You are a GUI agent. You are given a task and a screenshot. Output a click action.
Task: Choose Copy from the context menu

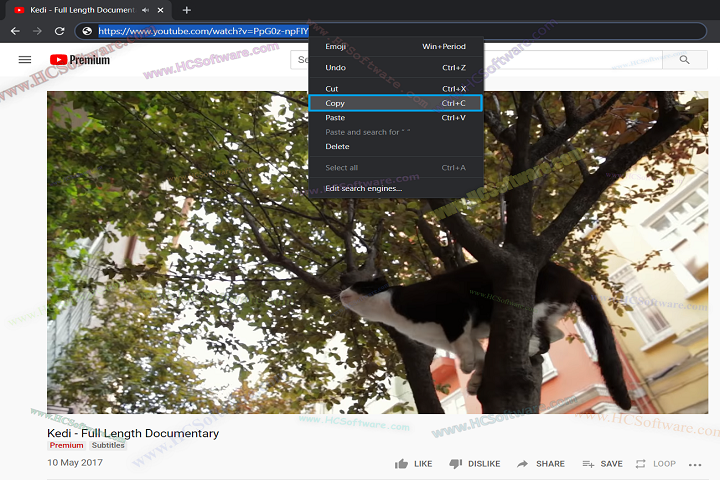[395, 103]
